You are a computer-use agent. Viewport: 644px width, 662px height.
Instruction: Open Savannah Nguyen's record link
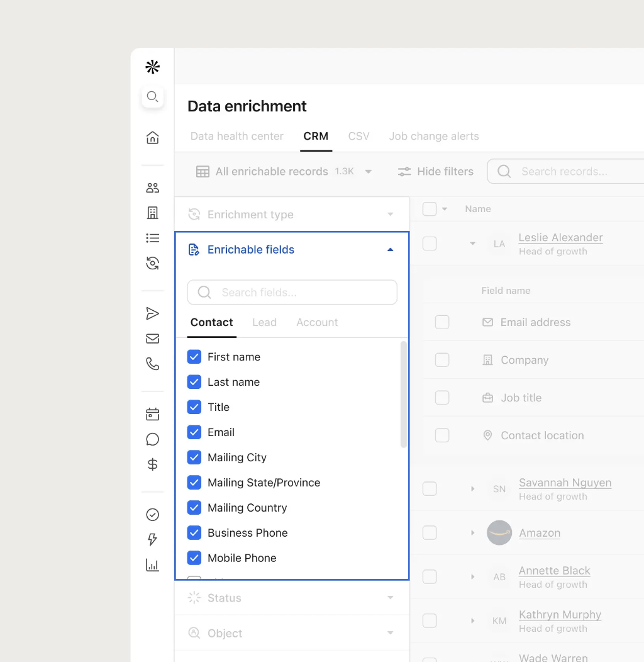(x=565, y=483)
